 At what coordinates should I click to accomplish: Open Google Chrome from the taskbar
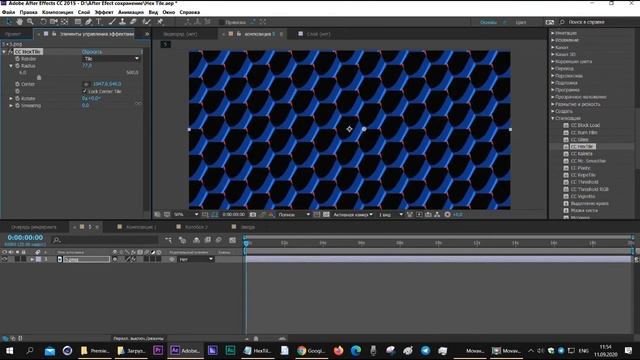click(x=311, y=351)
